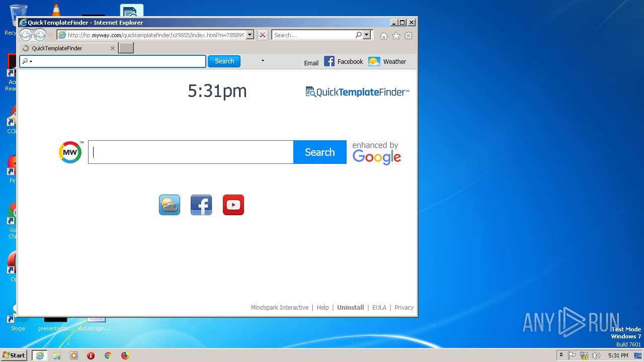This screenshot has width=644, height=362.
Task: Open Windows Media Player taskbar icon
Action: (74, 355)
